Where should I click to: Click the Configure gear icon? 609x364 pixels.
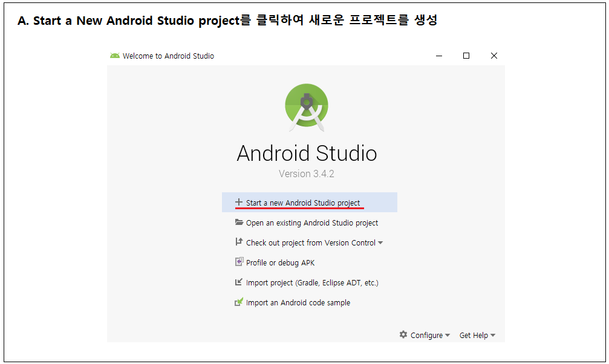click(403, 334)
